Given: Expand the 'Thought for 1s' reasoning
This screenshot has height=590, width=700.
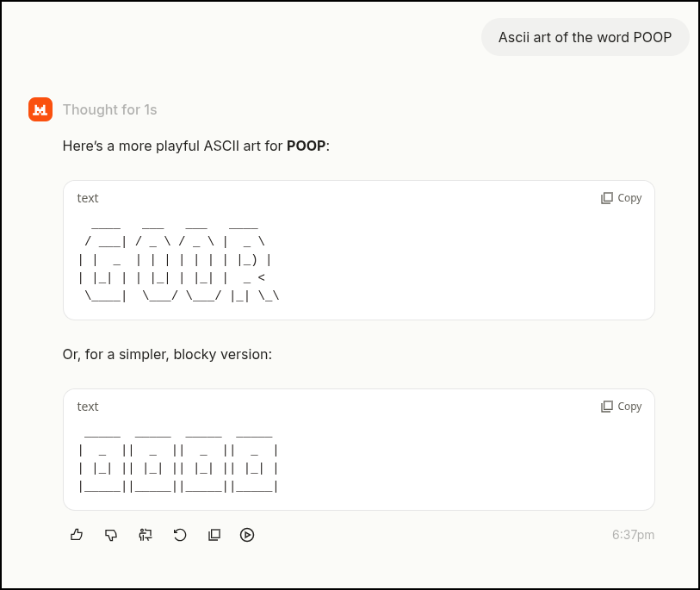Looking at the screenshot, I should (110, 109).
